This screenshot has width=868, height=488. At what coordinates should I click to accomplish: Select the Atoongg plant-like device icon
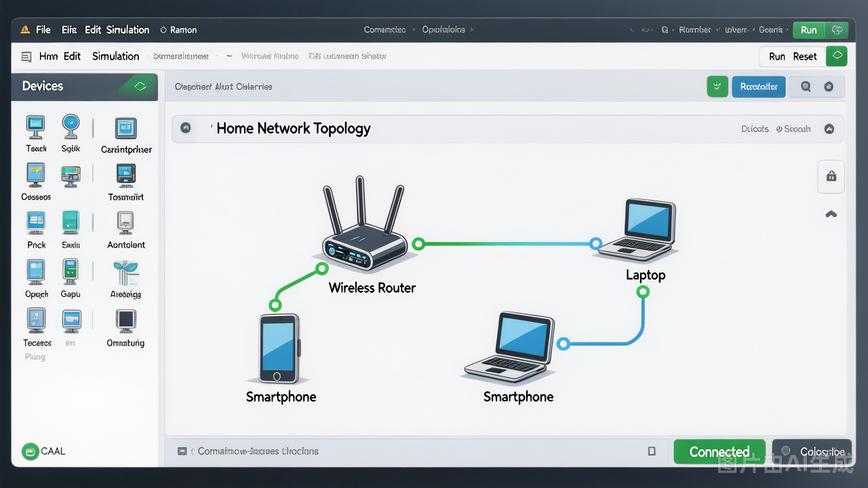click(x=126, y=273)
